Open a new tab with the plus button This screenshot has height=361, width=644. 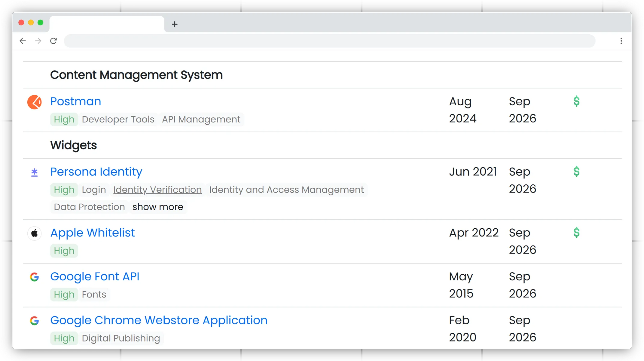click(x=175, y=24)
